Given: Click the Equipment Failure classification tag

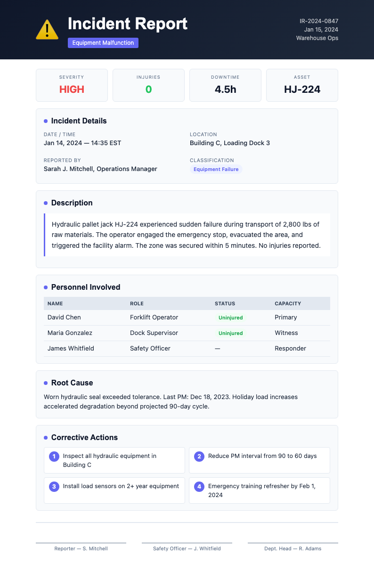Looking at the screenshot, I should click(x=216, y=169).
